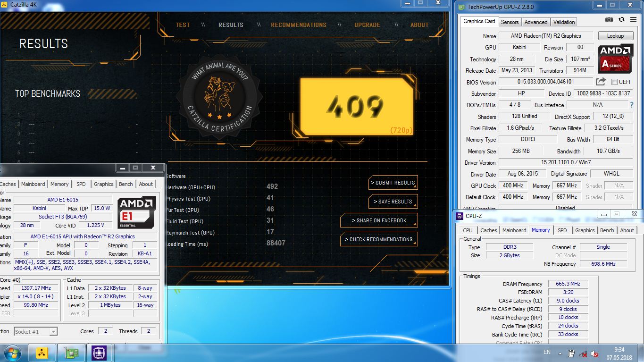Open the GPU-Z hamburger menu
Screen dimensions: 644x362
tap(633, 19)
